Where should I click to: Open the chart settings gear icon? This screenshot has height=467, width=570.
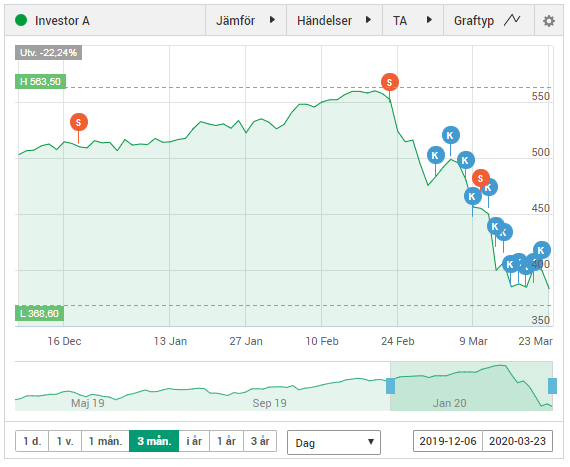tap(549, 21)
